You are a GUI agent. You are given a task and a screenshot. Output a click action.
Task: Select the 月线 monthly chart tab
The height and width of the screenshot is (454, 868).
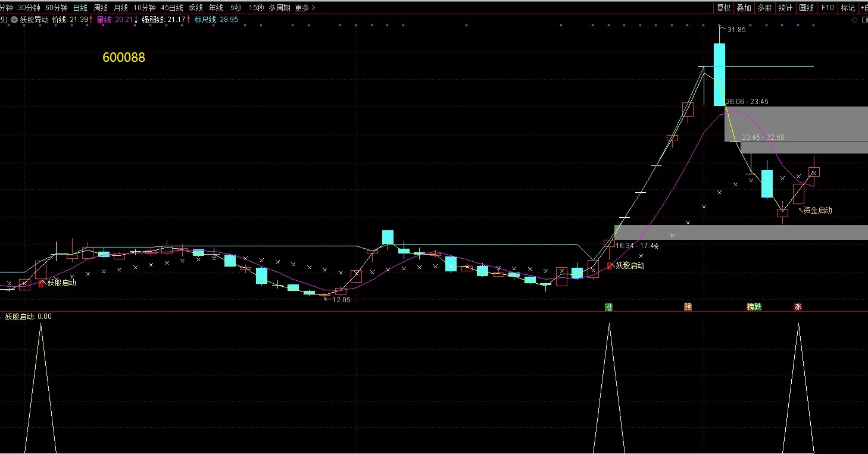121,8
